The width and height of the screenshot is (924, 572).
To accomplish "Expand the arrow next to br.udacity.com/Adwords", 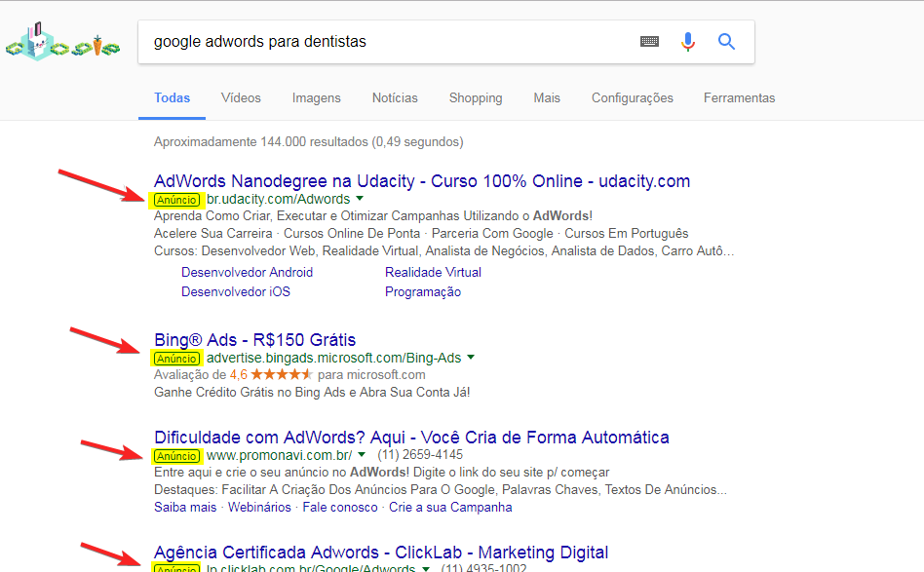I will pos(360,198).
